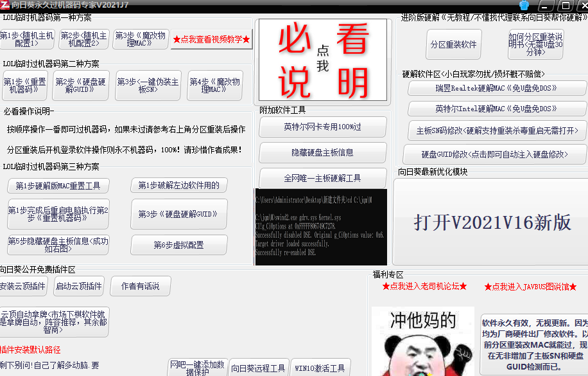
Task: Click 向日葵最新优化模块 group label
Action: 433,172
